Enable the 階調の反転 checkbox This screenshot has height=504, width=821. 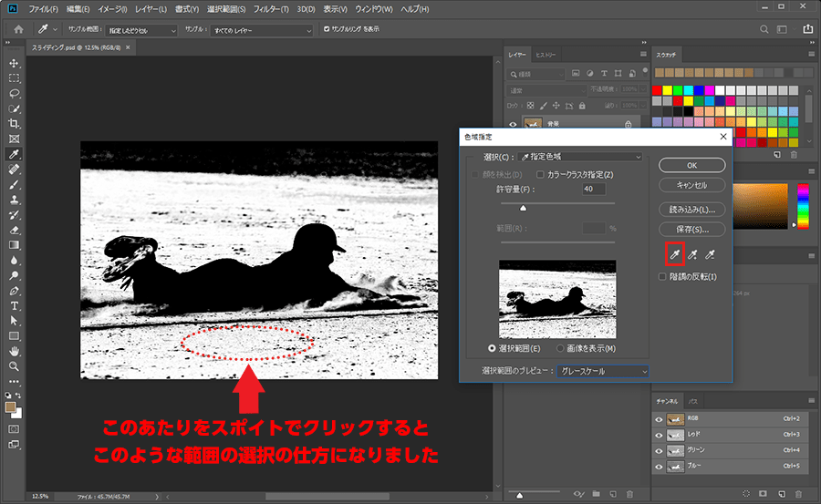pos(663,276)
